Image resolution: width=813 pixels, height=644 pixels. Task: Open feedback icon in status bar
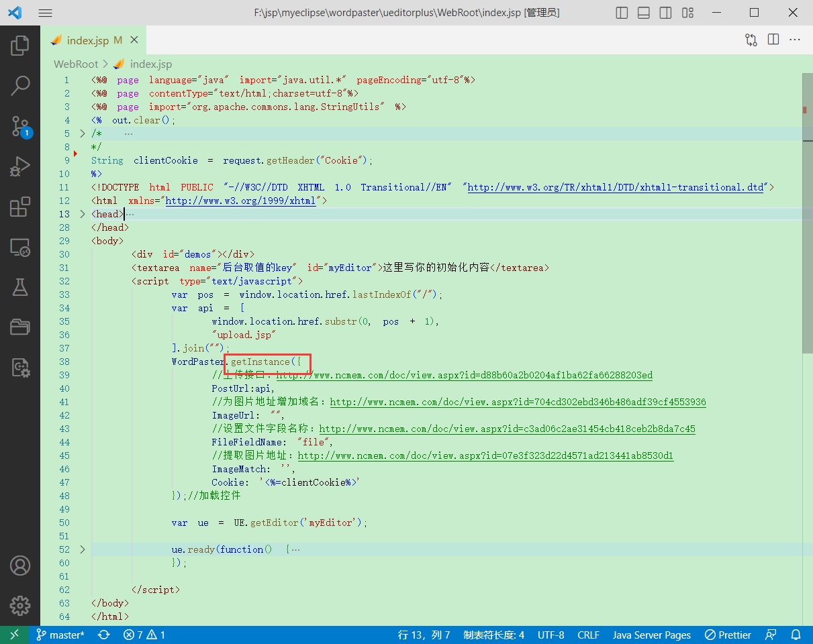pos(771,635)
